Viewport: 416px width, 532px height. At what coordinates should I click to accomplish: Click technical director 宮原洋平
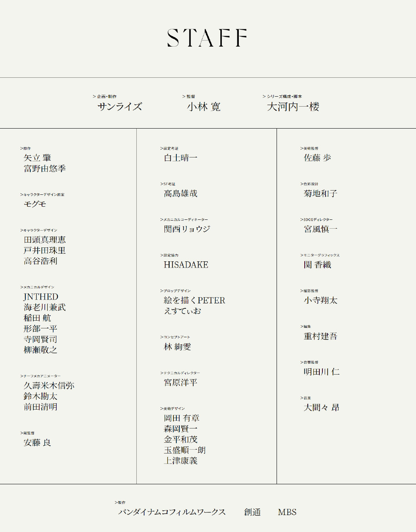(x=181, y=383)
